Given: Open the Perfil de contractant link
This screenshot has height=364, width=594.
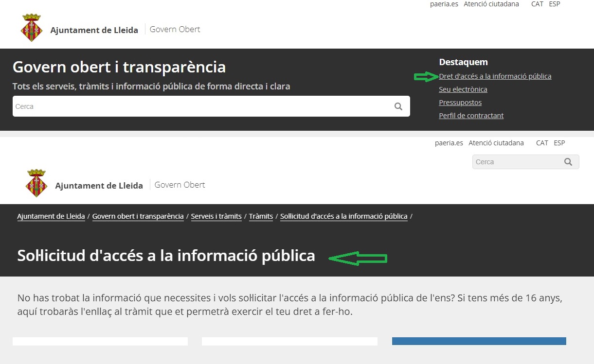Looking at the screenshot, I should point(471,116).
